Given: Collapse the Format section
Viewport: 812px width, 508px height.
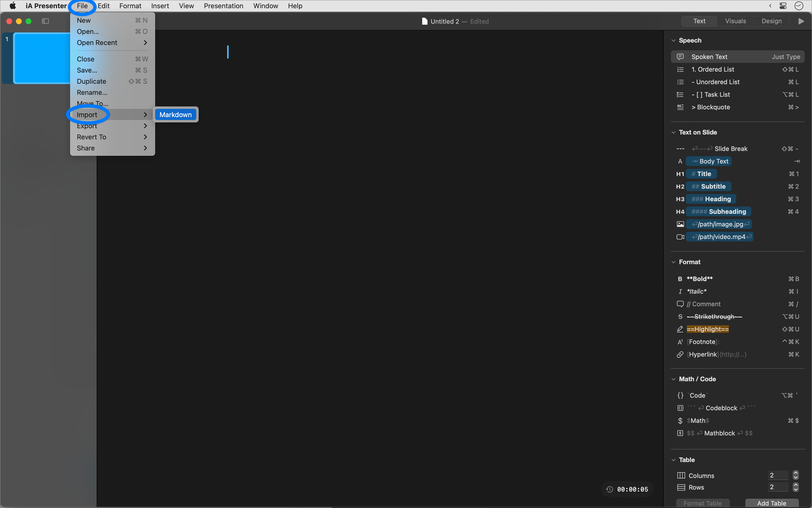Looking at the screenshot, I should tap(674, 262).
